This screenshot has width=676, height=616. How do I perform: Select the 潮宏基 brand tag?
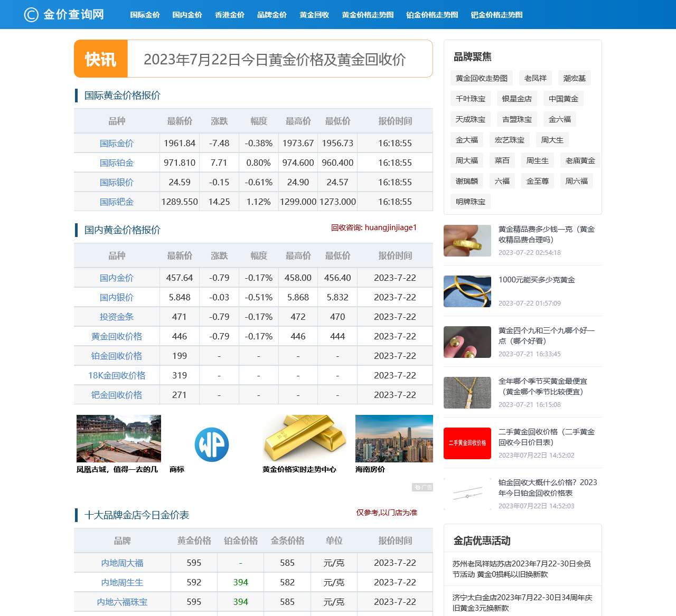575,78
